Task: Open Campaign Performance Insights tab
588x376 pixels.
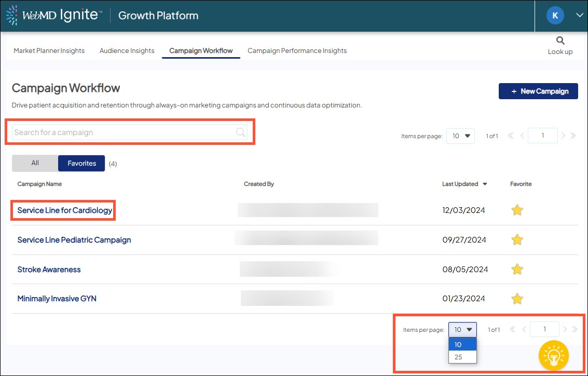Action: click(x=297, y=51)
